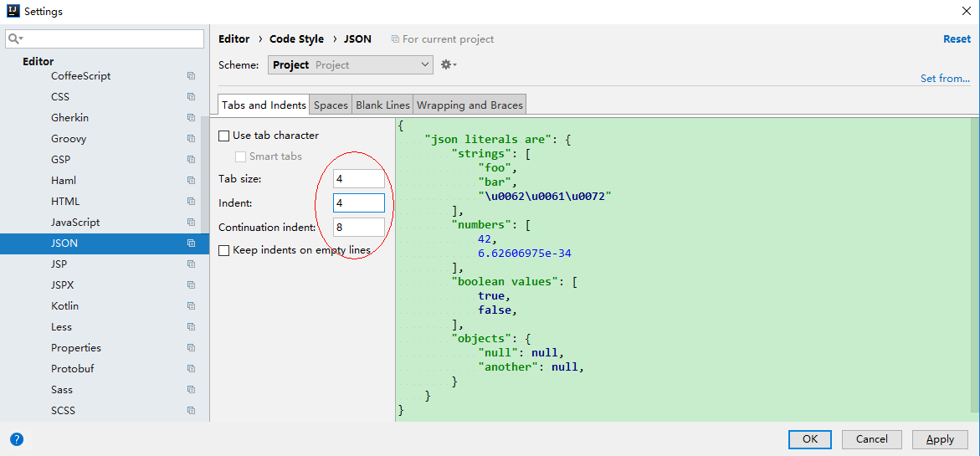Click the project copy icon beside Kotlin
Screen dimensions: 980x456
192,306
